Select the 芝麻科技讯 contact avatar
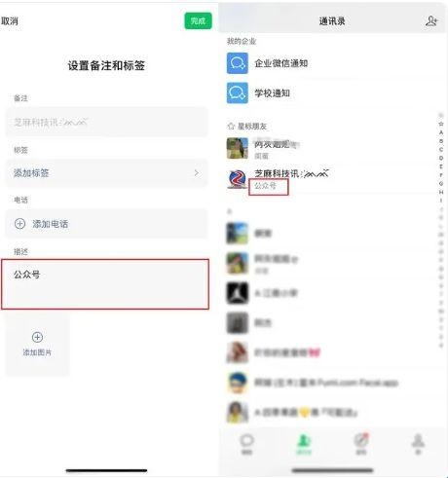This screenshot has width=448, height=478. tap(238, 179)
